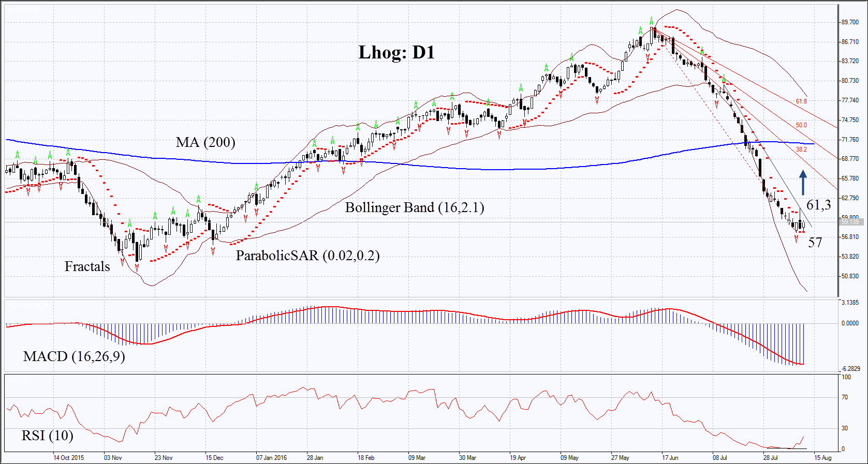Click MACD scale value 0.0000
The height and width of the screenshot is (464, 868).
pos(850,323)
